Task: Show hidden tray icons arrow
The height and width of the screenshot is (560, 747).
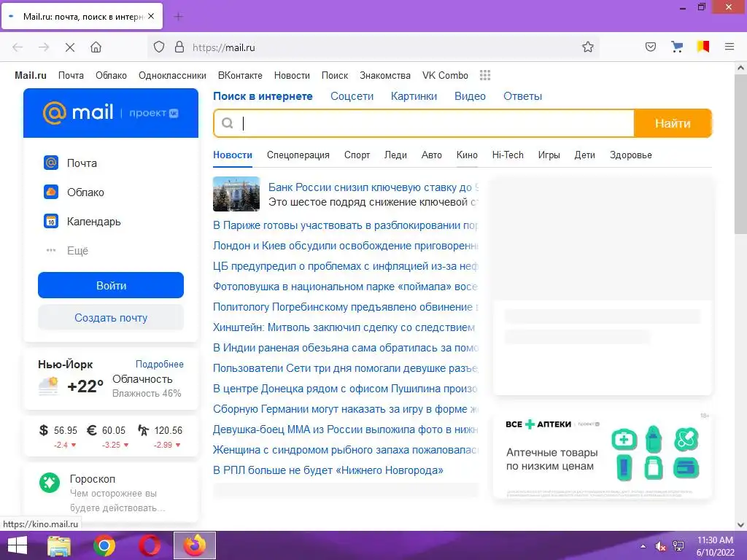Action: point(643,546)
